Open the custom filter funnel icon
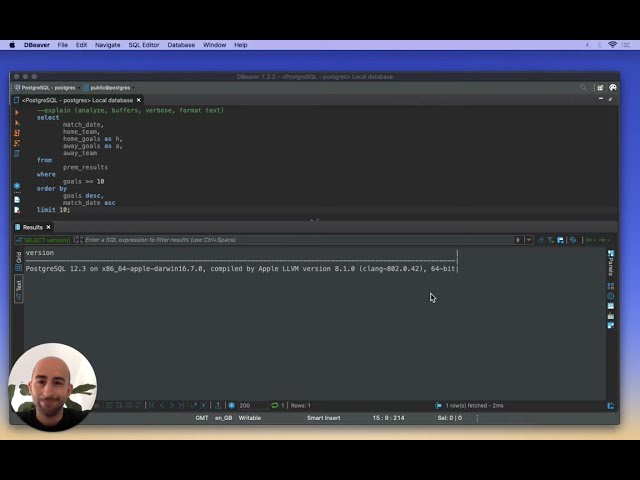Screen dimensions: 640x480 [x=551, y=240]
